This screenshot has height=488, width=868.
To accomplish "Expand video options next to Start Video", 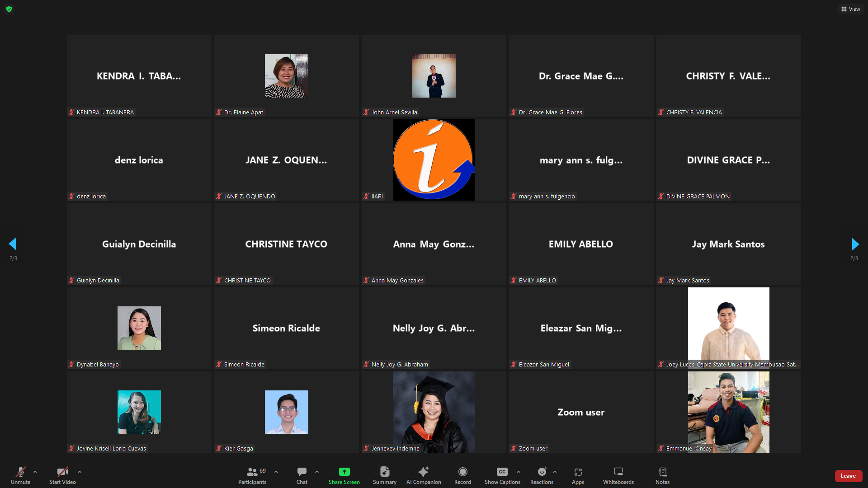I will (80, 472).
